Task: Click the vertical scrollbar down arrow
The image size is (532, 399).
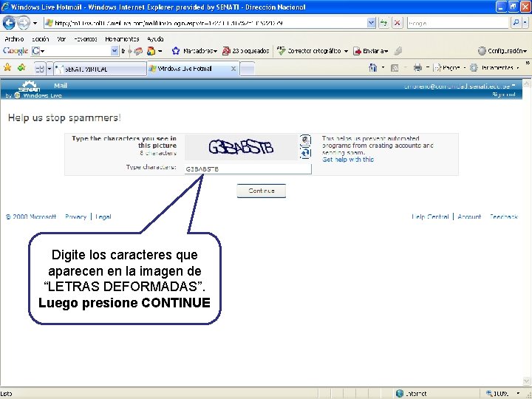Action: (x=527, y=381)
